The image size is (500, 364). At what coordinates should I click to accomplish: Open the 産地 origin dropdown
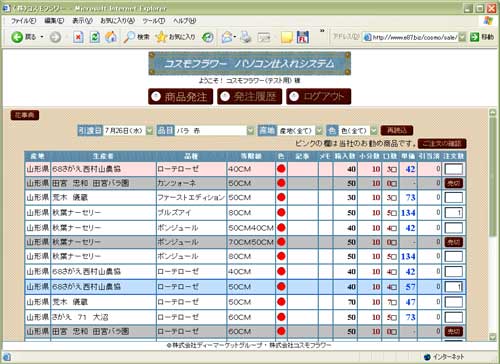pyautogui.click(x=319, y=131)
